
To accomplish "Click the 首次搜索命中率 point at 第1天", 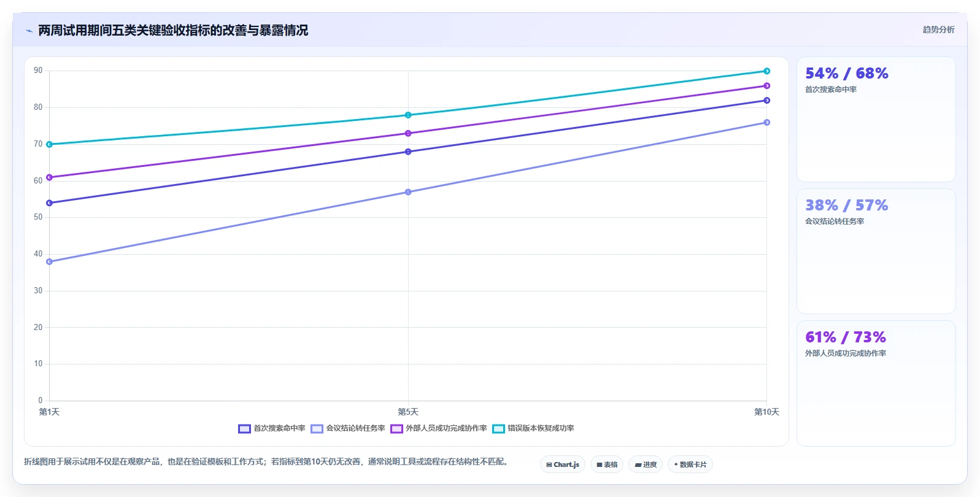I will click(50, 203).
